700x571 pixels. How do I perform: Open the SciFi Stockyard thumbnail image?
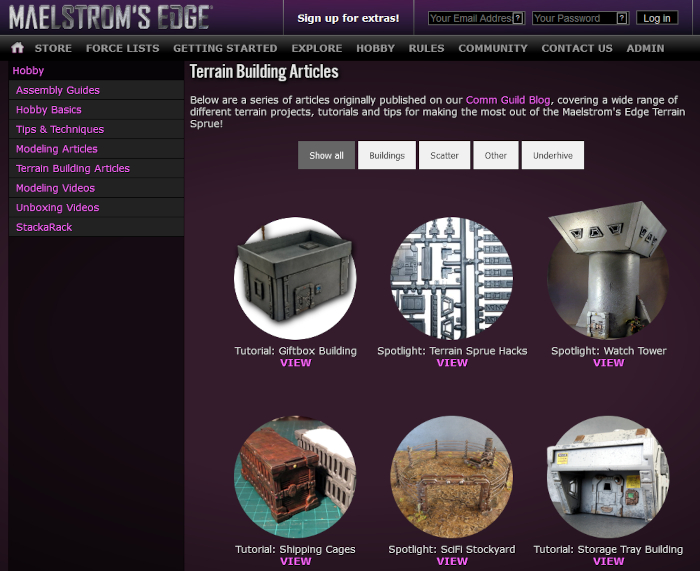point(452,477)
